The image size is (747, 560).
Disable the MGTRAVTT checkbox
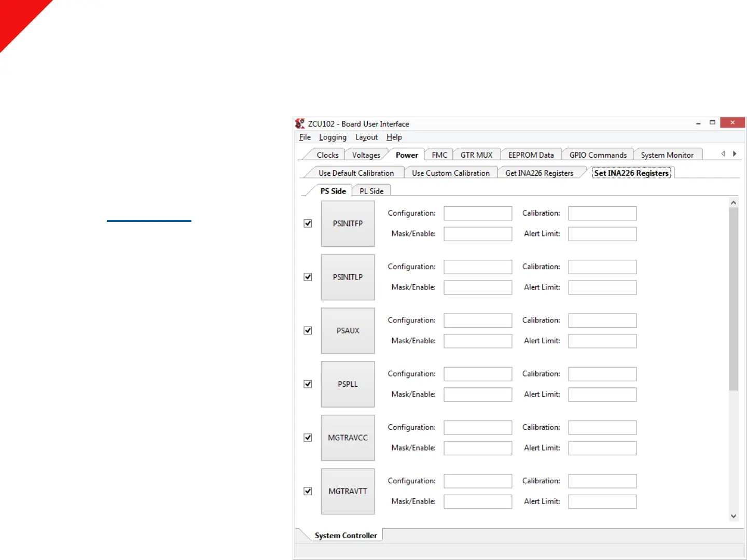pyautogui.click(x=308, y=491)
